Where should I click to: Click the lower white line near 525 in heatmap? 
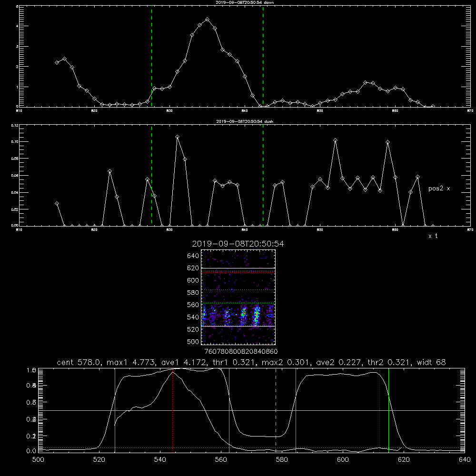(238, 326)
